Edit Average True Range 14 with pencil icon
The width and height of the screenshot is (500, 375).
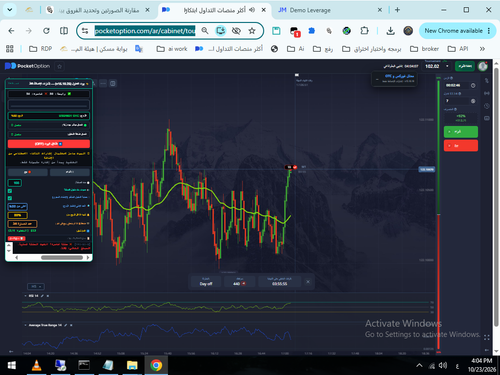click(66, 325)
